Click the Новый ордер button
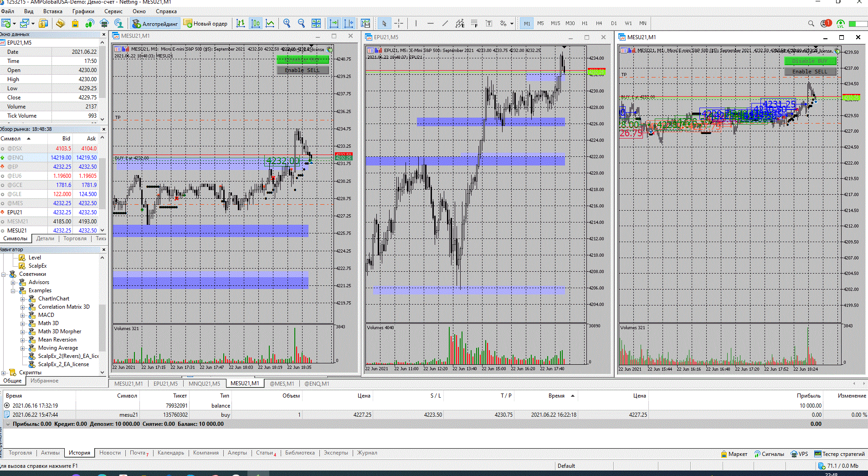The width and height of the screenshot is (868, 476). click(x=205, y=23)
